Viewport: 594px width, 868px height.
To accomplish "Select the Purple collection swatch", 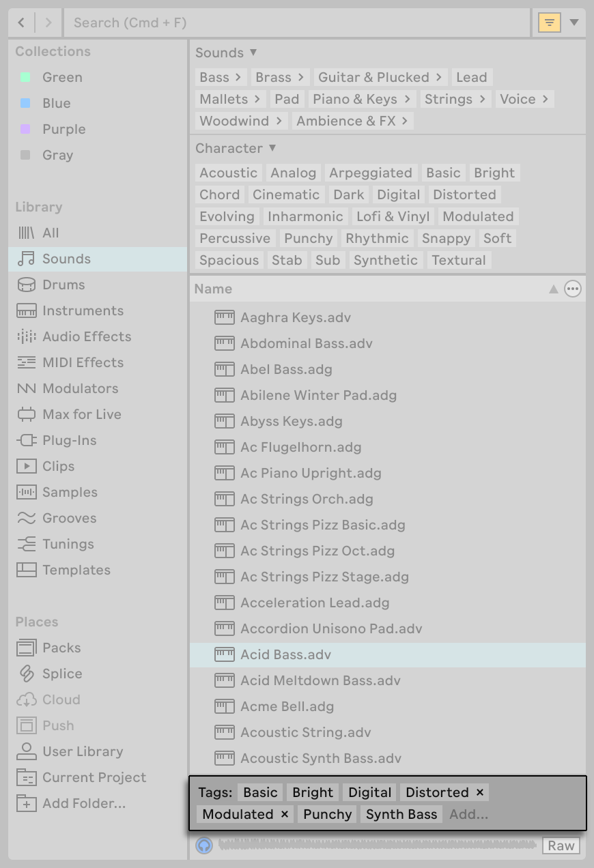I will pos(25,129).
